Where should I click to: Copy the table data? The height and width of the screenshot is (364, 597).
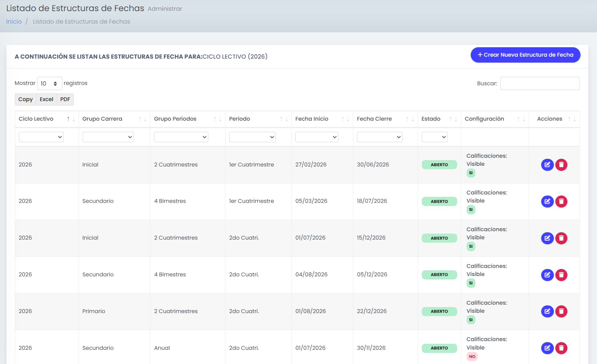26,99
